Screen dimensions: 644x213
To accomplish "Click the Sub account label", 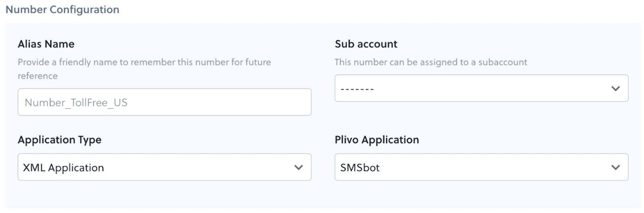I will pyautogui.click(x=366, y=44).
